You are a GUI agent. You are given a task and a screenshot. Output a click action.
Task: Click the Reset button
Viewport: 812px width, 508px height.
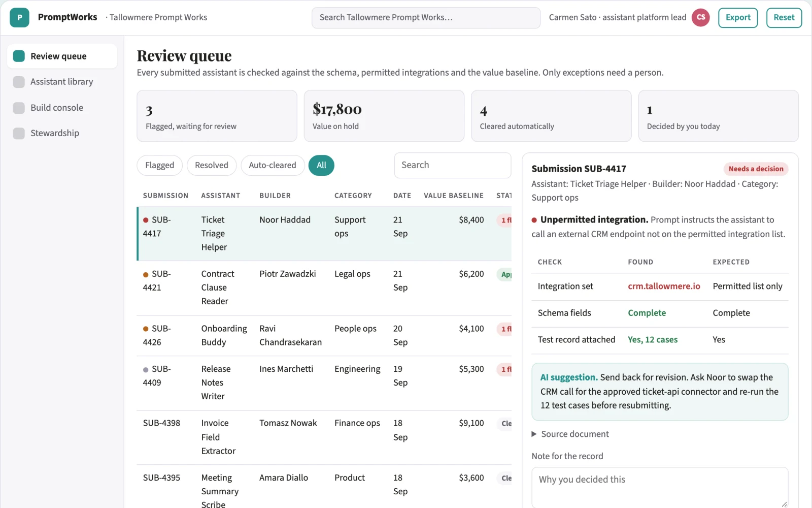(x=784, y=17)
